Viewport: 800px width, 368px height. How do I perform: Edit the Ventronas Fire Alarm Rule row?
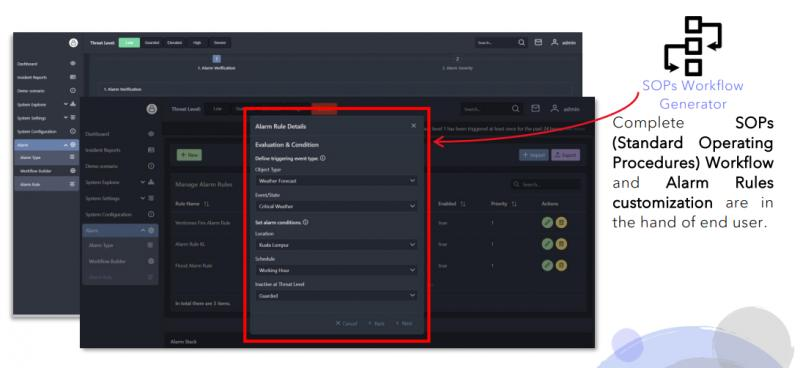(x=547, y=223)
